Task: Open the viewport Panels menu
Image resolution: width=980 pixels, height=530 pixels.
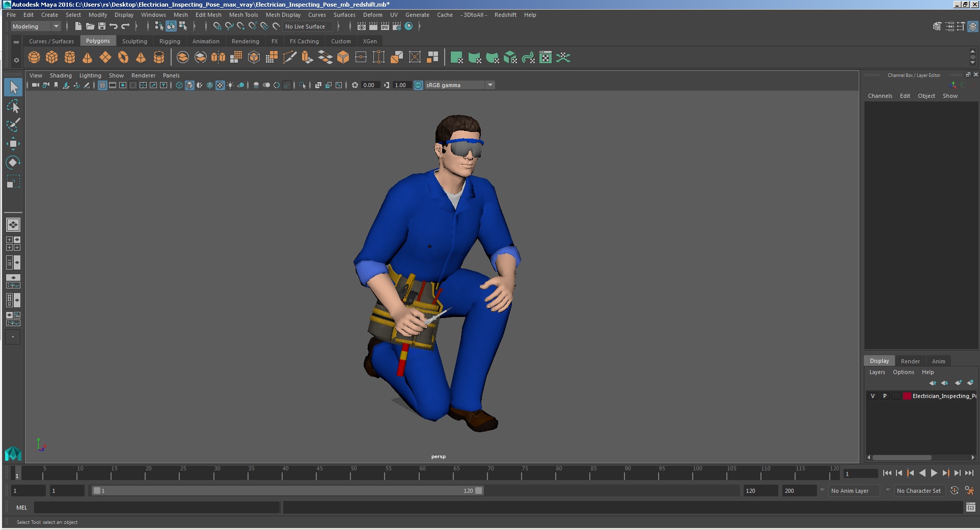Action: tap(171, 75)
